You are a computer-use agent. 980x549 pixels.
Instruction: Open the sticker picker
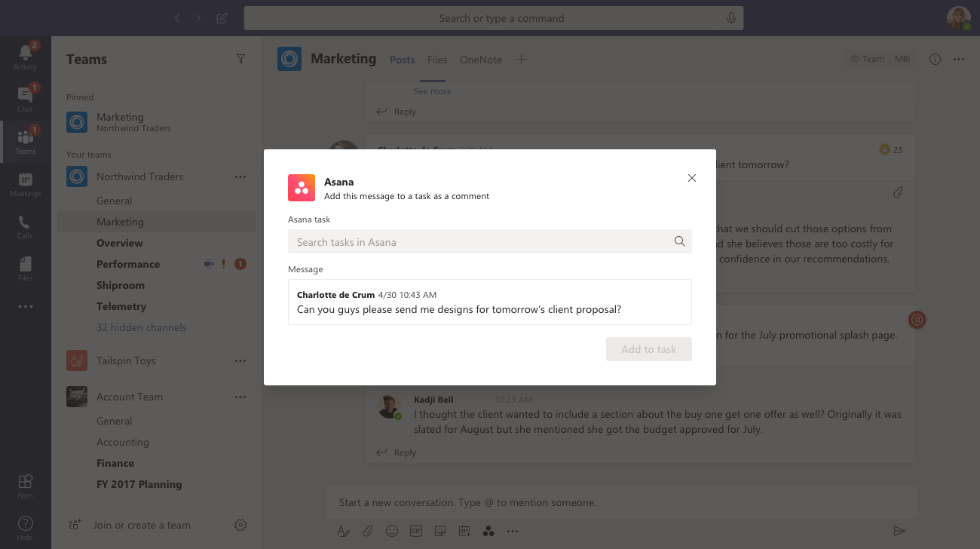click(x=440, y=531)
